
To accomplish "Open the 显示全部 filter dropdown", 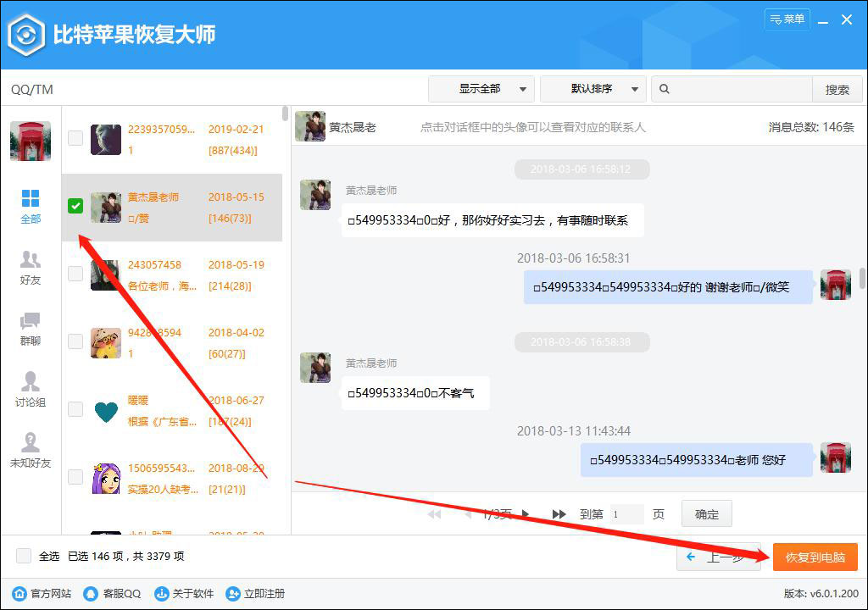I will coord(481,88).
